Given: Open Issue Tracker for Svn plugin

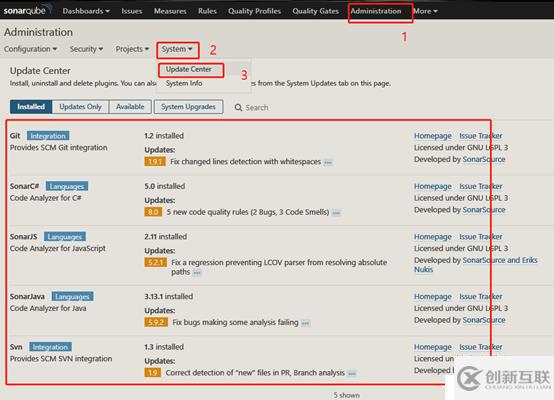Looking at the screenshot, I should point(481,347).
